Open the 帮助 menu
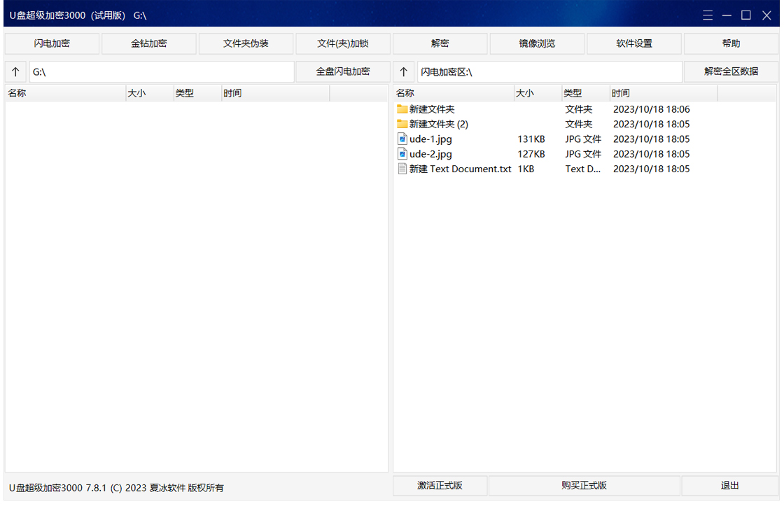The height and width of the screenshot is (532, 784). tap(731, 43)
